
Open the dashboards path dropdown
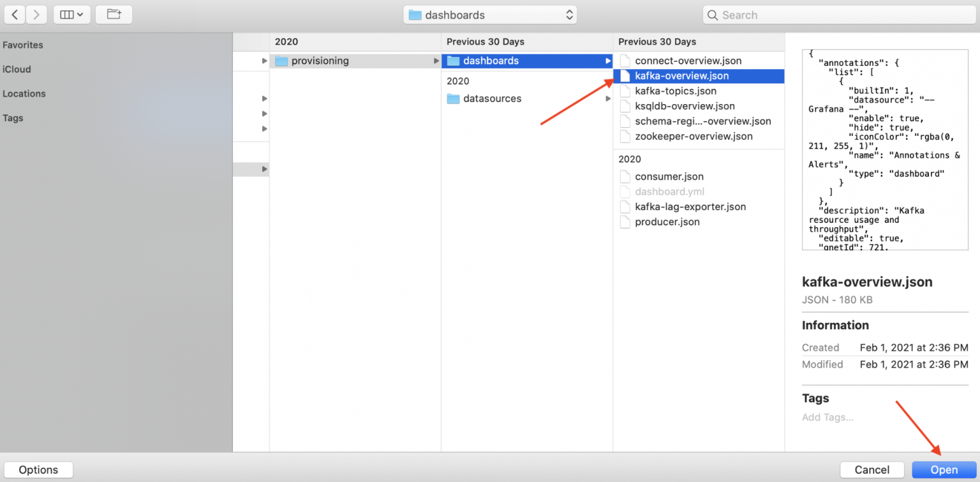pos(489,15)
